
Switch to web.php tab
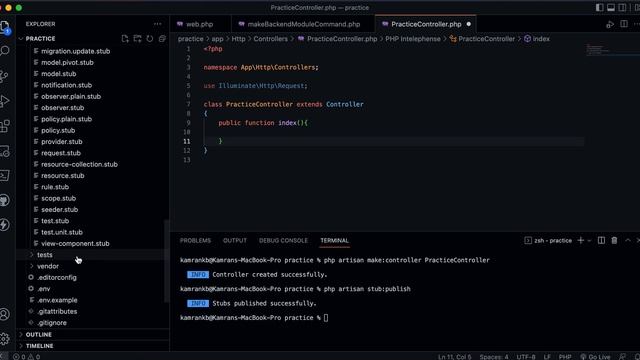pos(200,24)
